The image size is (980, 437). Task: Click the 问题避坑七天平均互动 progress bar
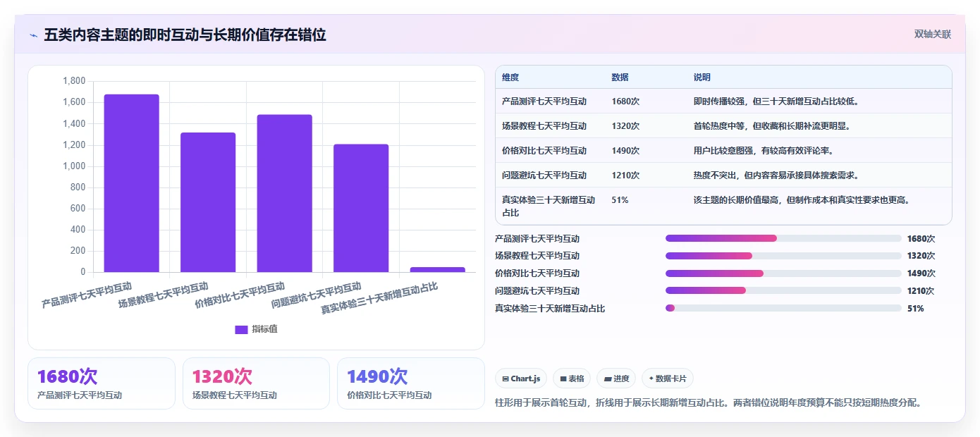(783, 290)
